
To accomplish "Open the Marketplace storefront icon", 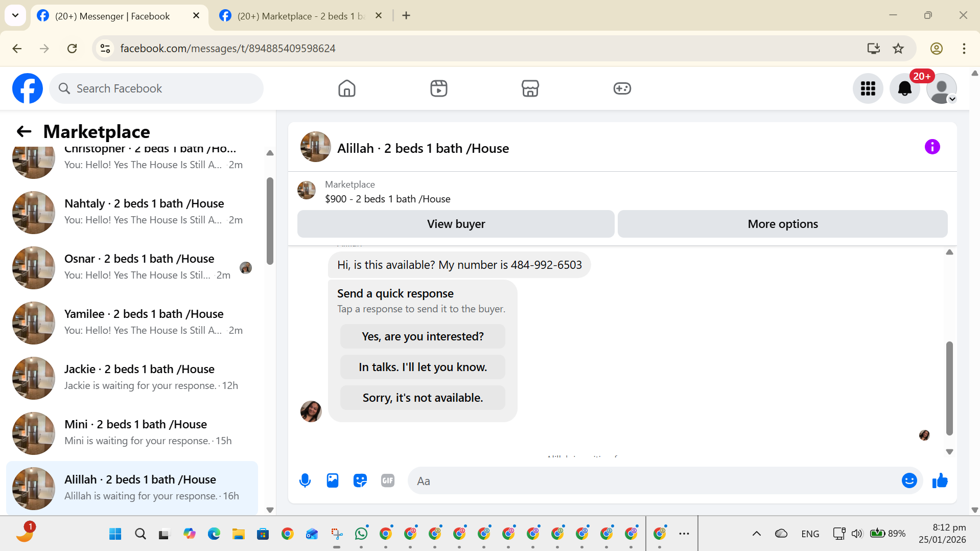I will click(530, 88).
